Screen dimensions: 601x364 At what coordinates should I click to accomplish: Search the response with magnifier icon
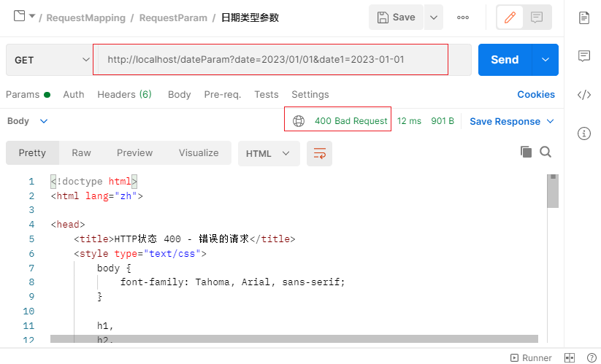[546, 152]
